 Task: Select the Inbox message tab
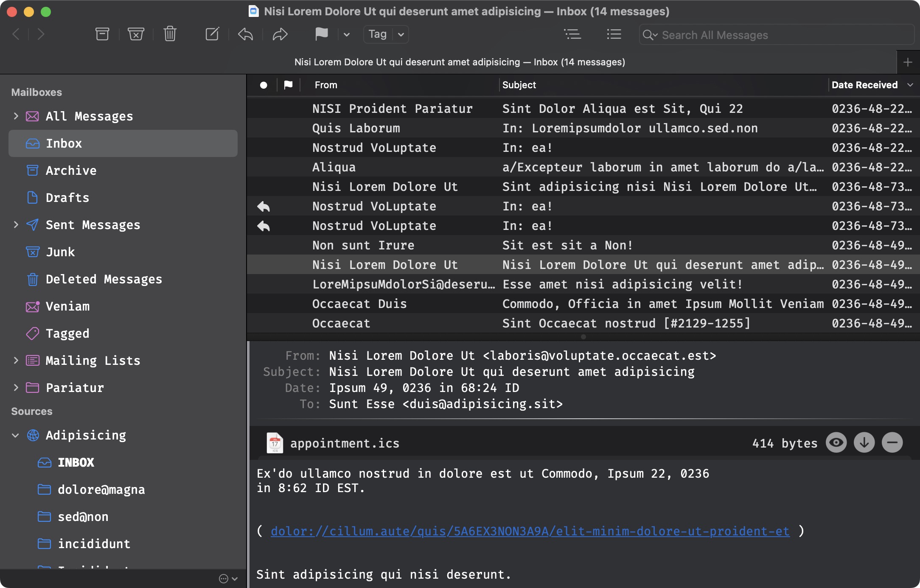(460, 62)
